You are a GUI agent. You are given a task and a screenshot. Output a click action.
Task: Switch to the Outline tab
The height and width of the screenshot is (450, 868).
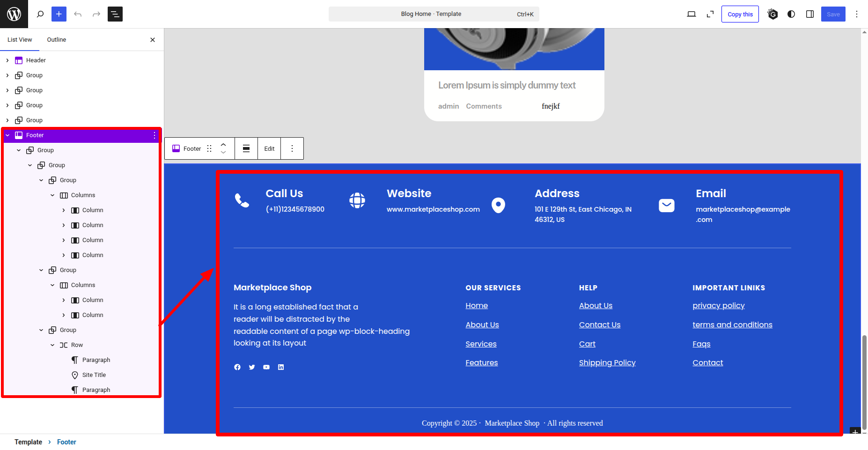56,40
